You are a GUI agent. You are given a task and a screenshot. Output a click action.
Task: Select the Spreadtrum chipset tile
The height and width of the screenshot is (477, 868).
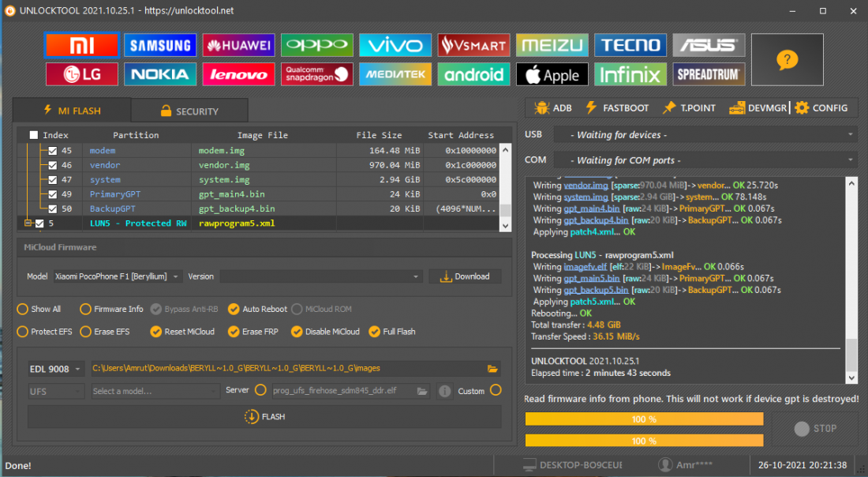coord(709,74)
